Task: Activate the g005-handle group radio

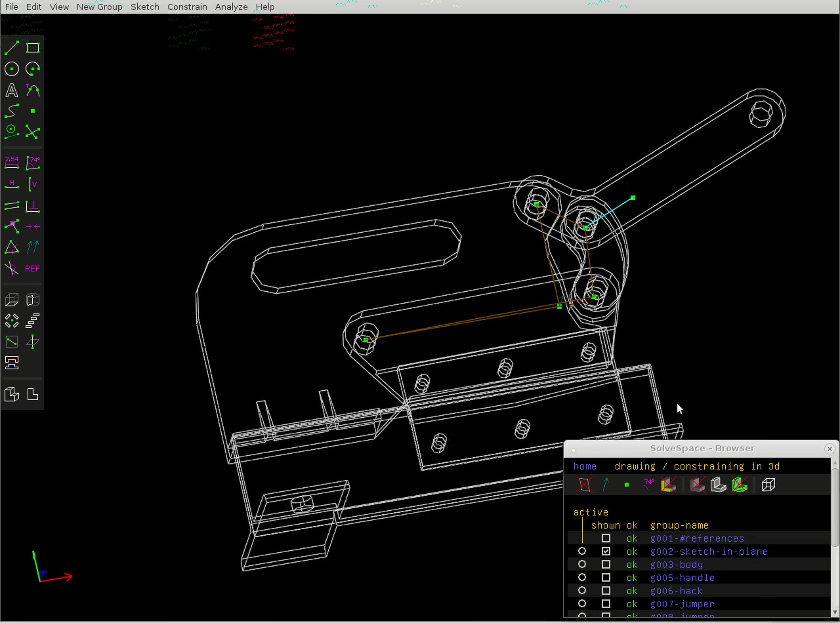Action: pos(582,578)
